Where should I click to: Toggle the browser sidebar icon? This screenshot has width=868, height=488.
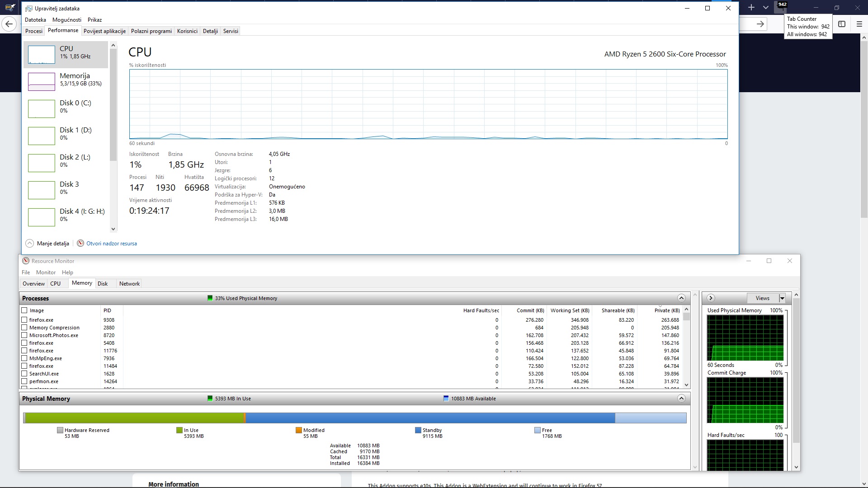pyautogui.click(x=842, y=24)
